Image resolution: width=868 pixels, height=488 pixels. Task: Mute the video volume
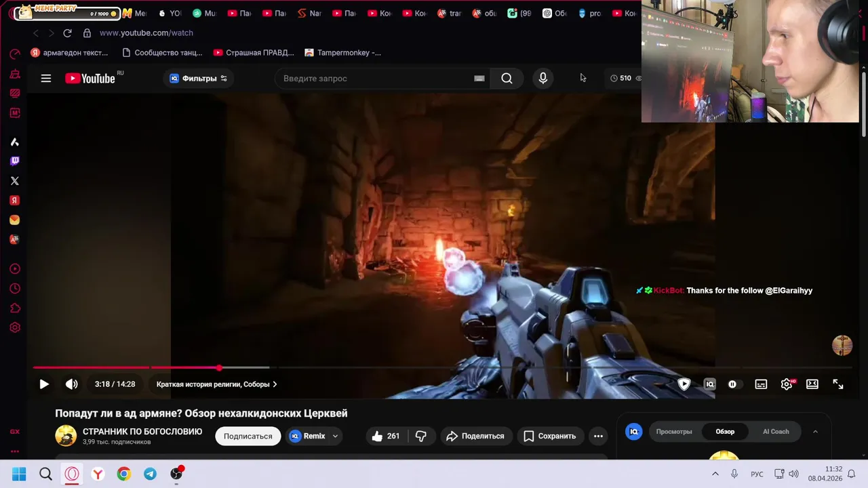71,384
